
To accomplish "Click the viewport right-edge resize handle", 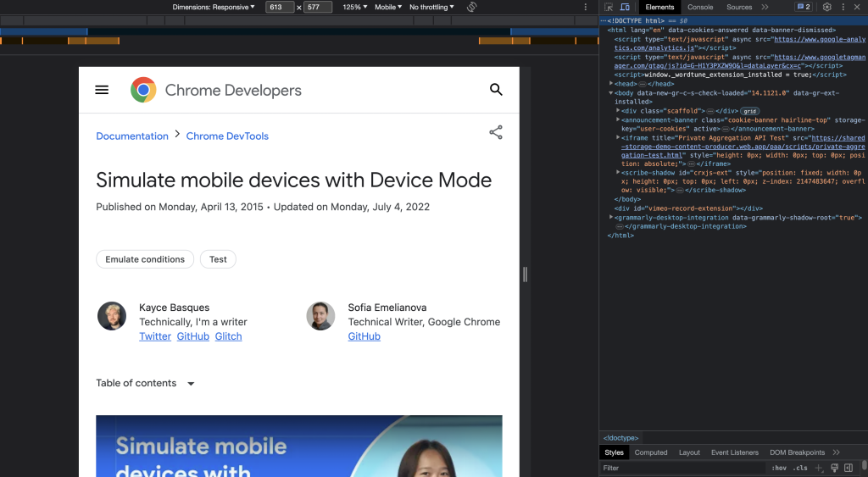I will [526, 274].
